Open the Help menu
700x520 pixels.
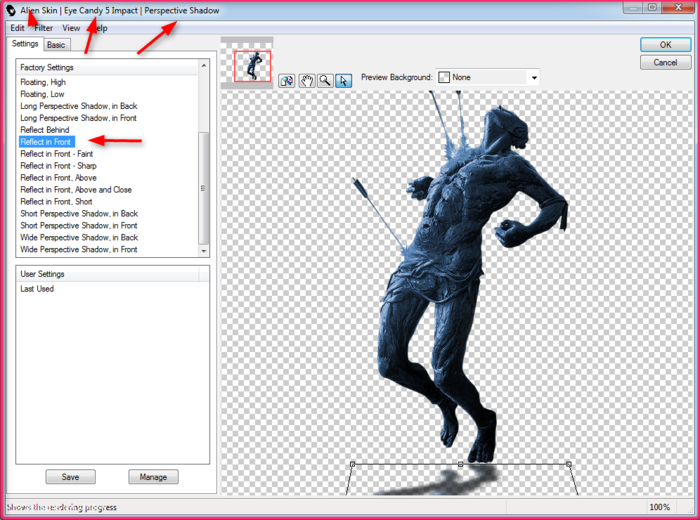[100, 28]
